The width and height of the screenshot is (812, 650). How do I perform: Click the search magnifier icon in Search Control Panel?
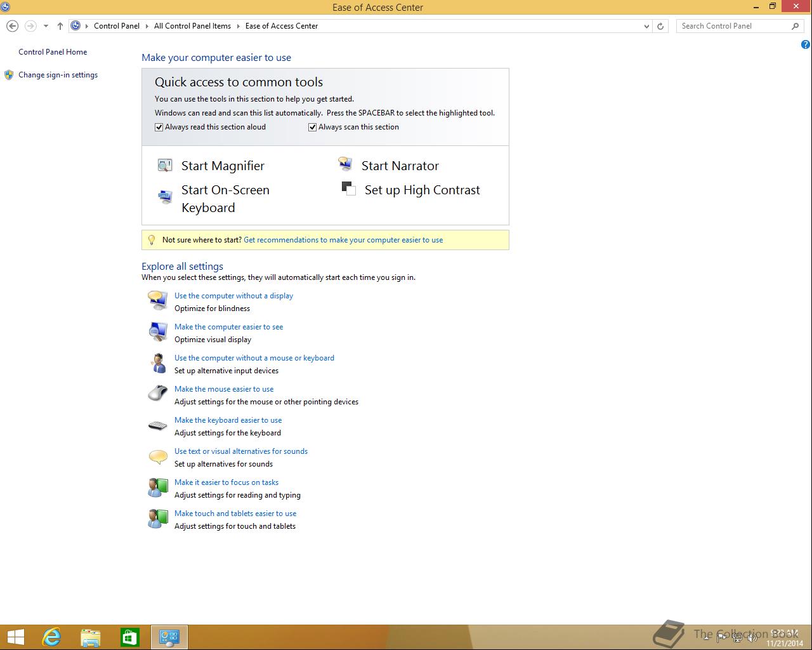[x=795, y=26]
